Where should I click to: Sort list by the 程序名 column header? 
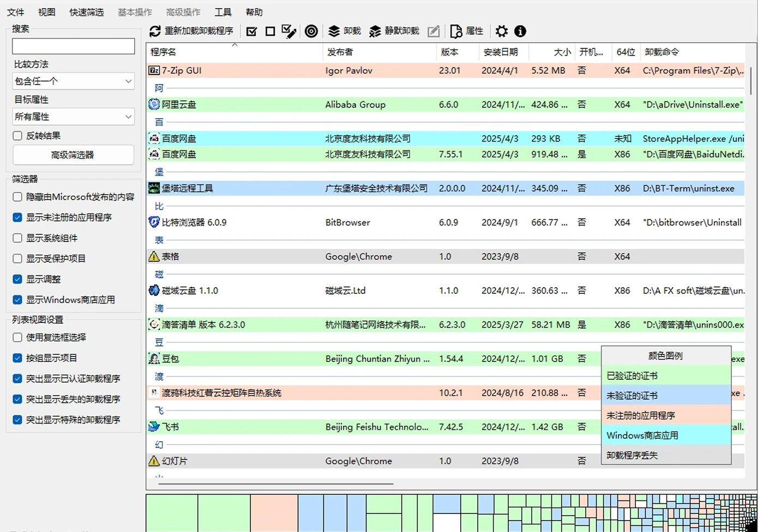[164, 52]
